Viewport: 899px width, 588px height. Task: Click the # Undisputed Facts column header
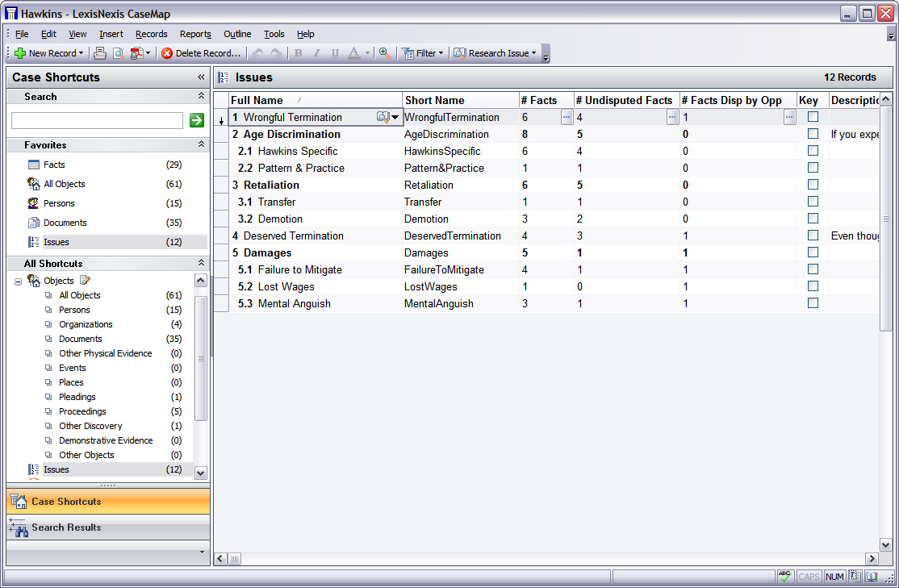click(627, 100)
